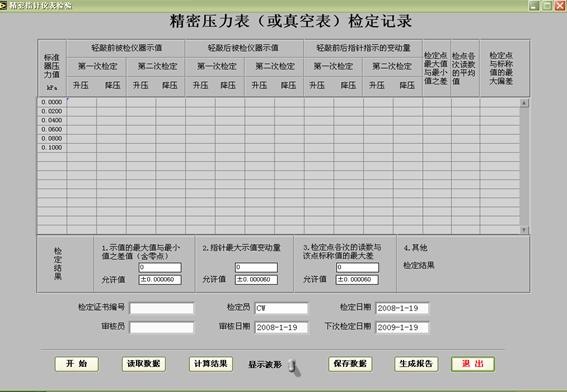Click the 检定员 field containing CW
567x392 pixels.
tap(281, 308)
